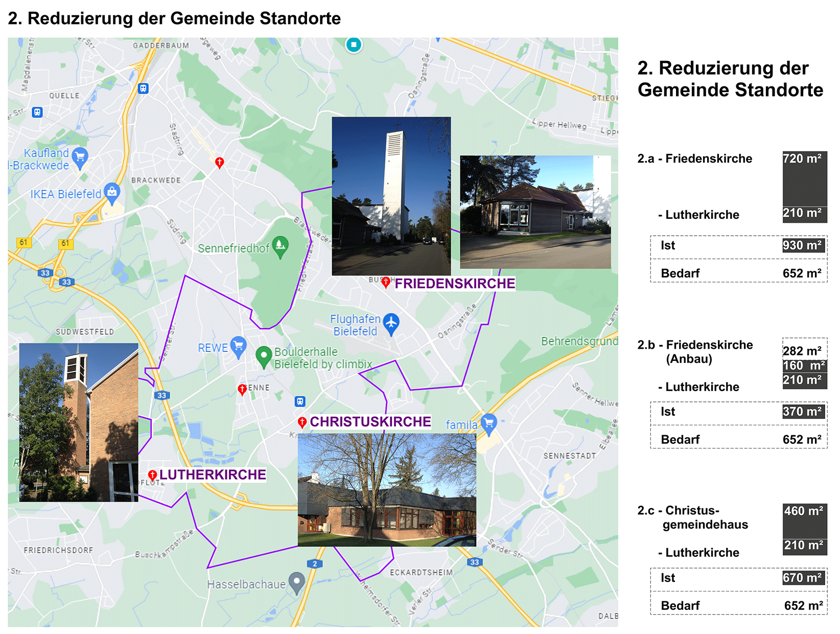Click the 282 m² dashed outline box
Image resolution: width=840 pixels, height=634 pixels.
805,349
